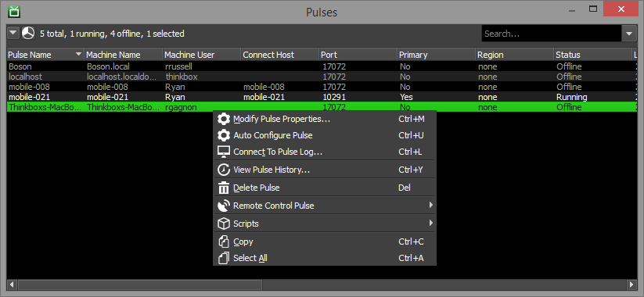This screenshot has height=297, width=644.
Task: Click the scrollbar left arrow
Action: point(12,284)
